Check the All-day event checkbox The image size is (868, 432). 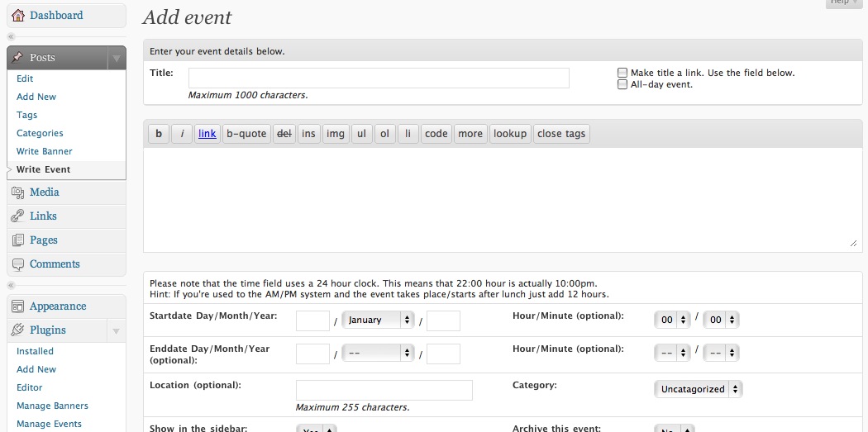click(622, 84)
